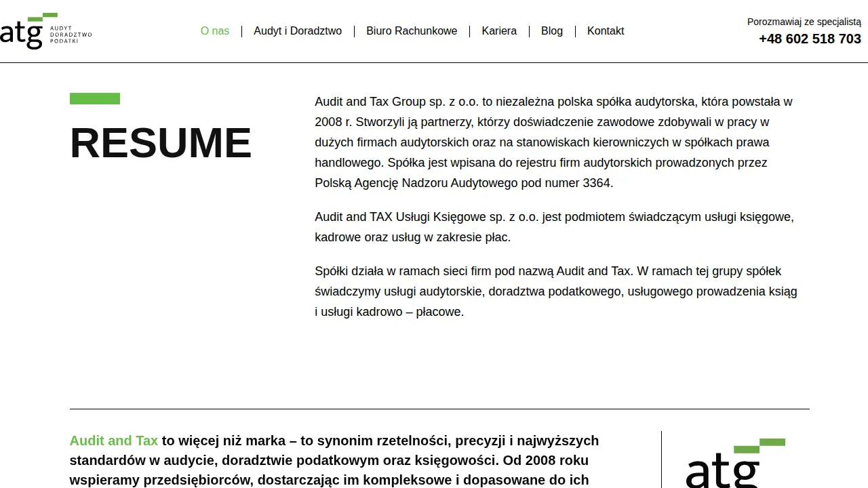Call the number +48 602 518 703
Image resolution: width=868 pixels, height=488 pixels.
pyautogui.click(x=810, y=39)
